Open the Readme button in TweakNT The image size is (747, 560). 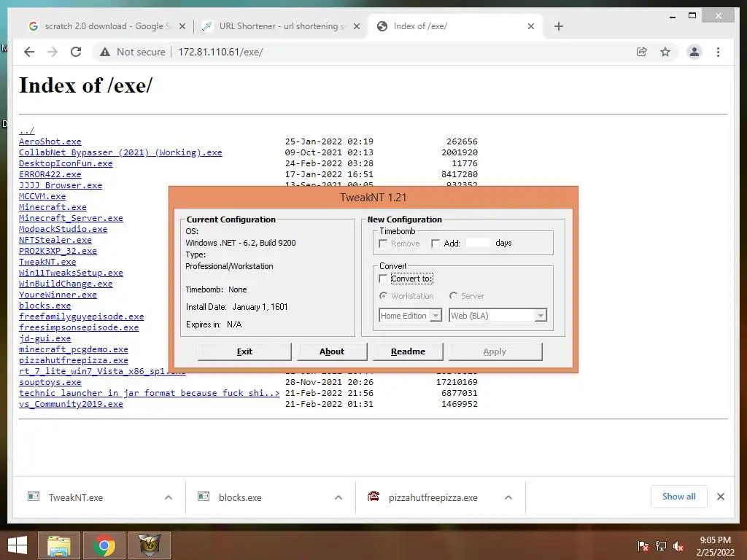[x=408, y=351]
